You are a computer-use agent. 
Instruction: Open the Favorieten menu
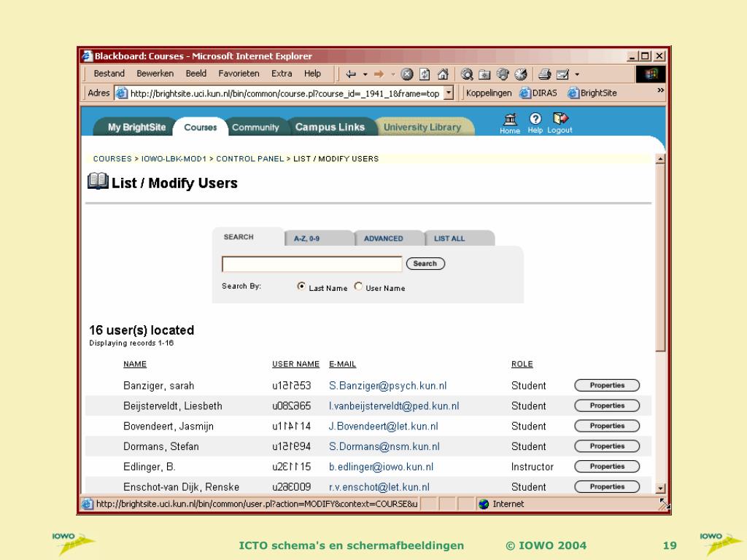tap(239, 74)
